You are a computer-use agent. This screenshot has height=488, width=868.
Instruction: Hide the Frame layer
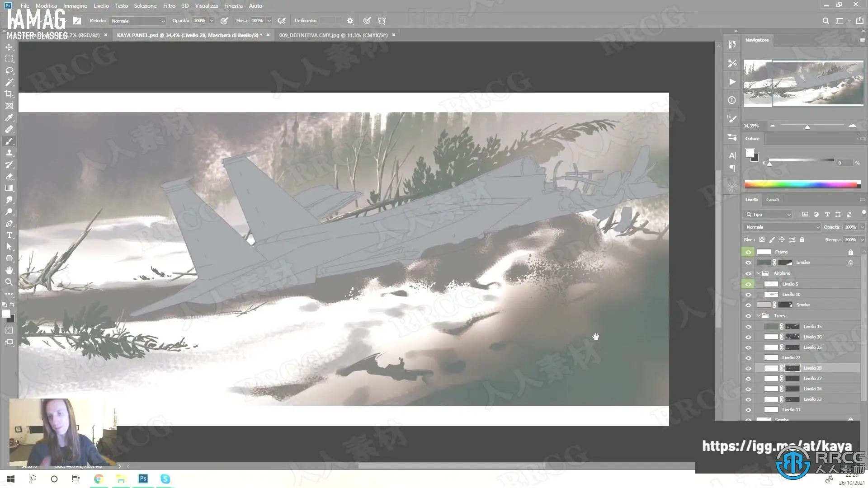point(748,252)
